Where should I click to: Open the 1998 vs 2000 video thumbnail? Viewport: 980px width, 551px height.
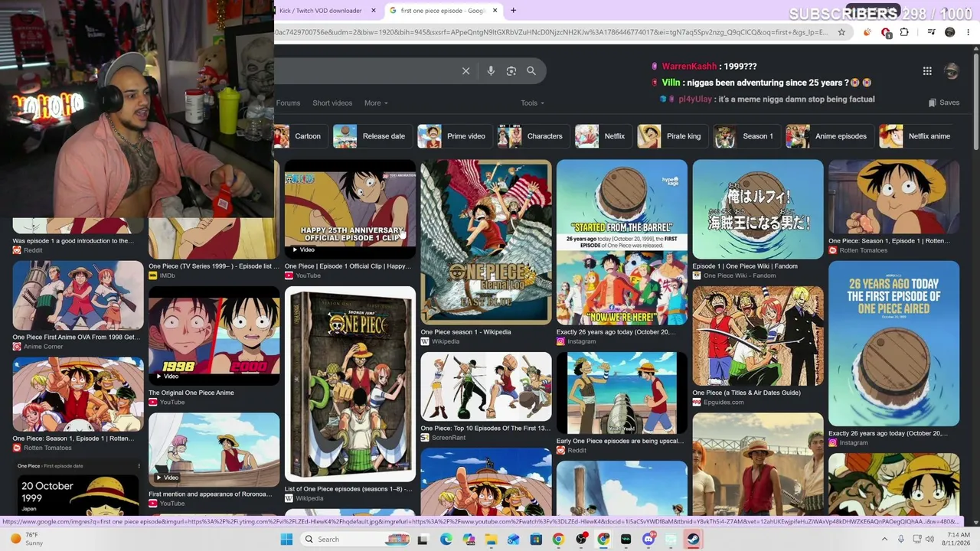(214, 336)
